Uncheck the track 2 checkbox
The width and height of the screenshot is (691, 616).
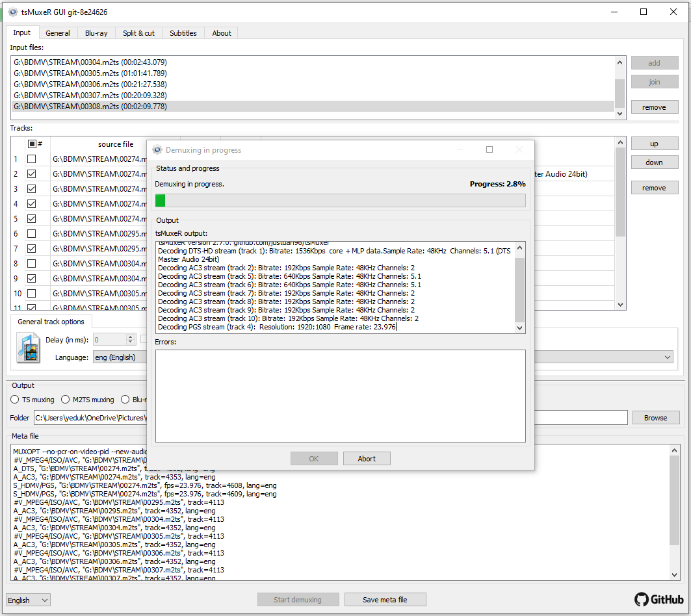(32, 173)
